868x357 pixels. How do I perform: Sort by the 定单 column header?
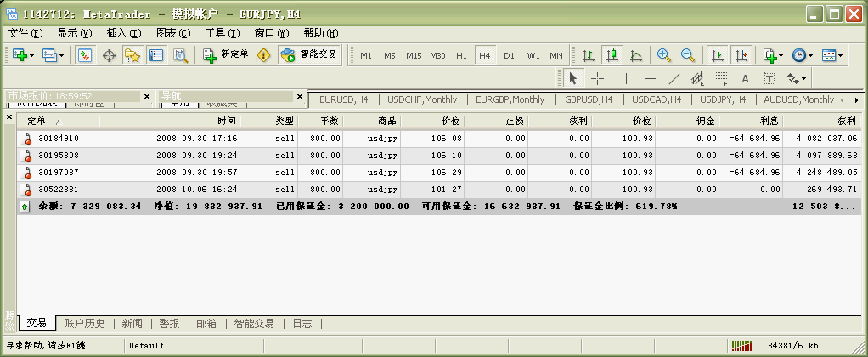[x=58, y=121]
